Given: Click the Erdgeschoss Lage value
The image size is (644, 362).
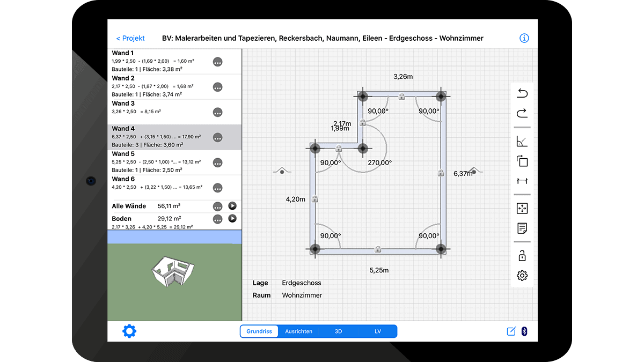Looking at the screenshot, I should point(302,283).
